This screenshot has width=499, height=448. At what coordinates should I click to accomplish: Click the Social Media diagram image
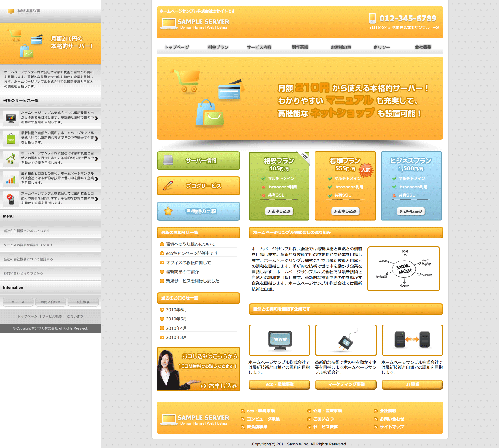[404, 269]
